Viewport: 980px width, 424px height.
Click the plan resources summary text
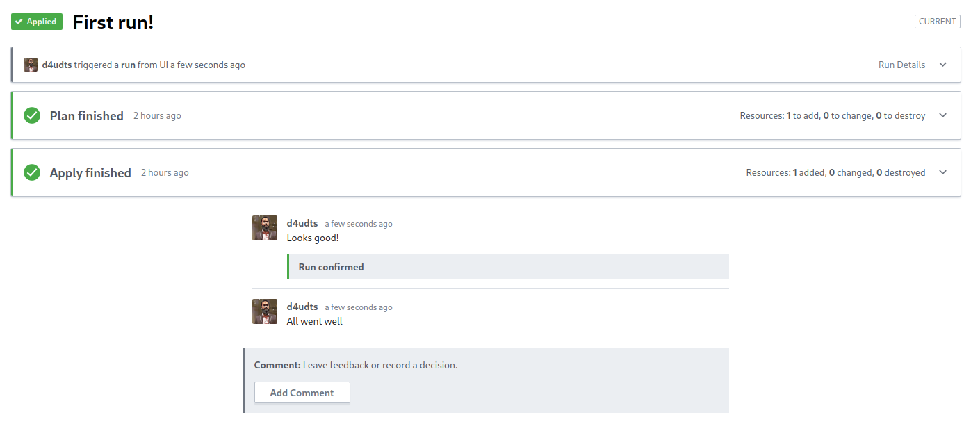[832, 115]
